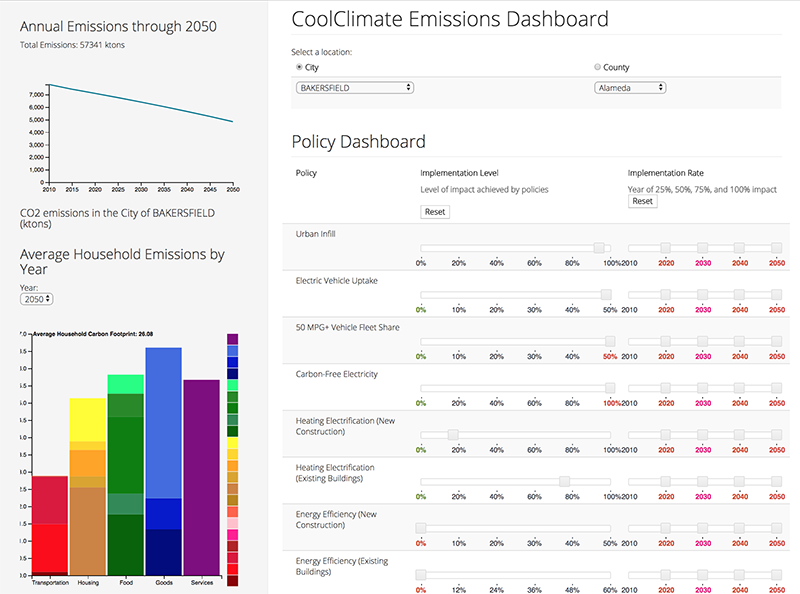
Task: Click Energy Efficiency (Existing Buildings) level slider handle
Action: pyautogui.click(x=421, y=575)
